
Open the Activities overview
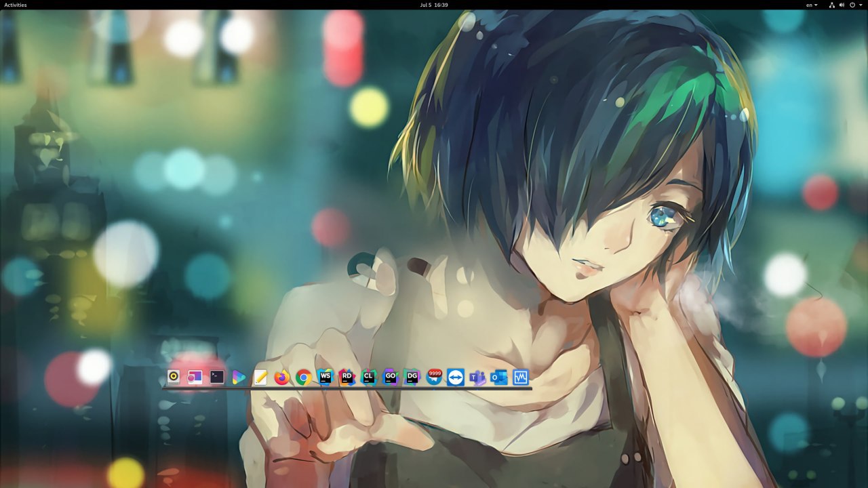coord(16,5)
